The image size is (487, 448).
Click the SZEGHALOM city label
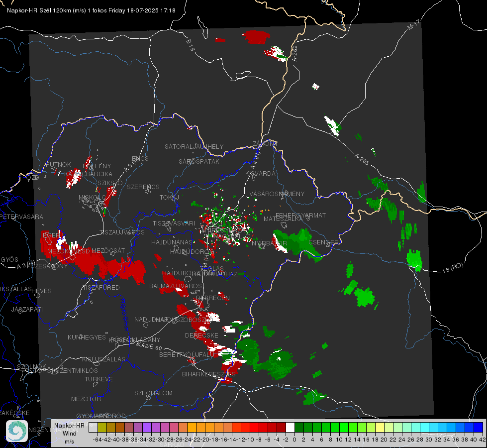tap(153, 393)
